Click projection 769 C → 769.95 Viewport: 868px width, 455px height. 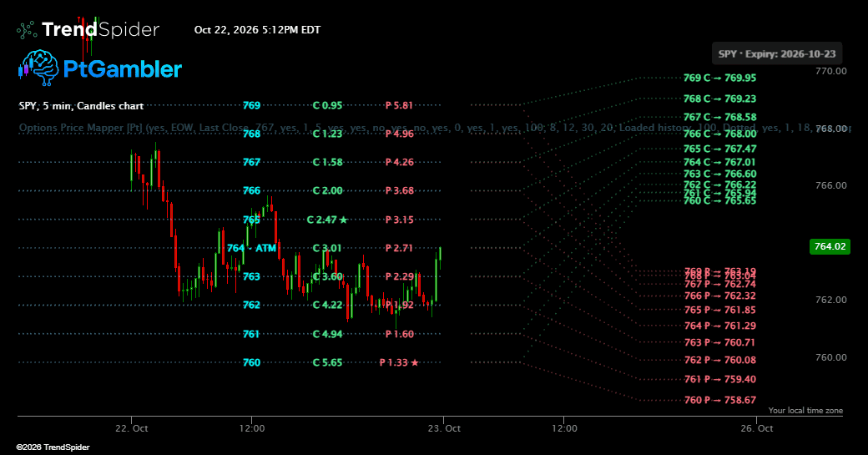point(719,78)
